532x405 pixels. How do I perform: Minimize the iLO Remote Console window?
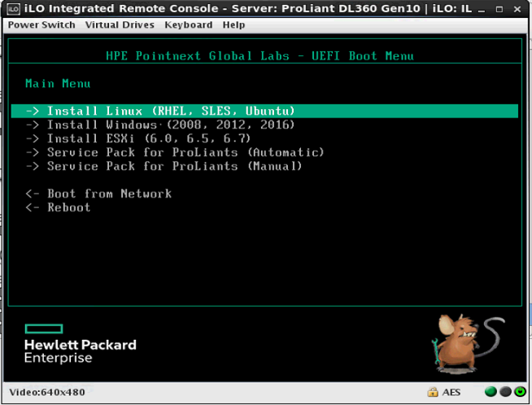pos(482,10)
